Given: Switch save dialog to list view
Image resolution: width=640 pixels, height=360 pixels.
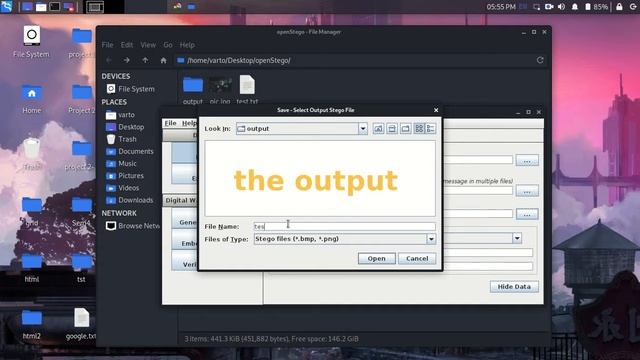Looking at the screenshot, I should [419, 129].
